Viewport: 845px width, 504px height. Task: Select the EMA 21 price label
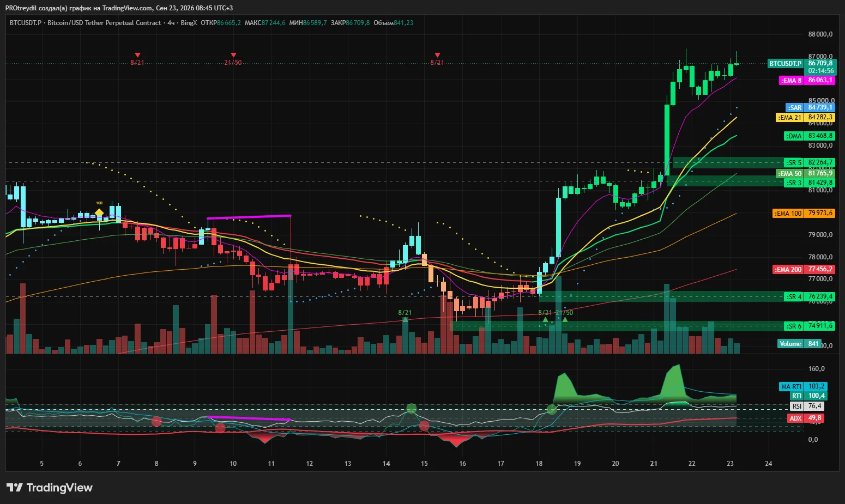(x=805, y=117)
